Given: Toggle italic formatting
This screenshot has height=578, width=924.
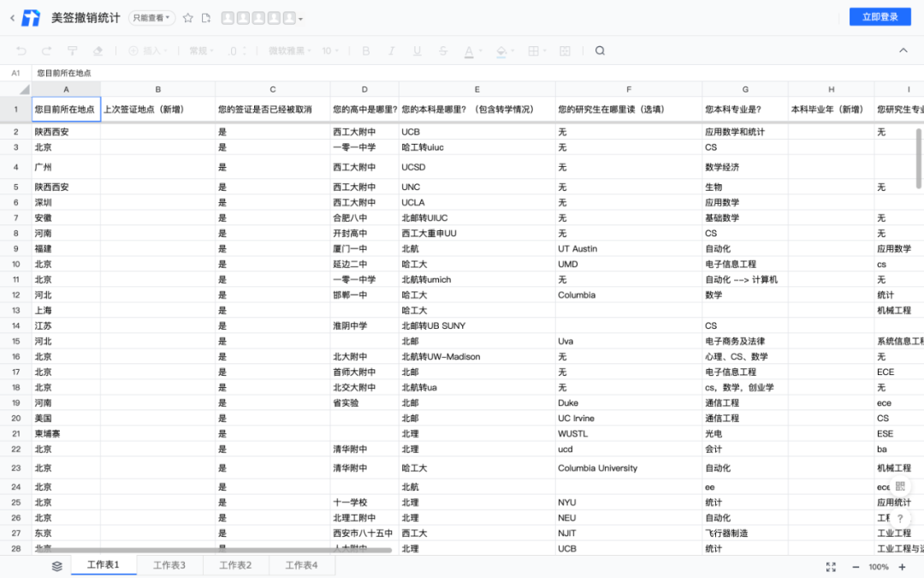Looking at the screenshot, I should [x=391, y=51].
